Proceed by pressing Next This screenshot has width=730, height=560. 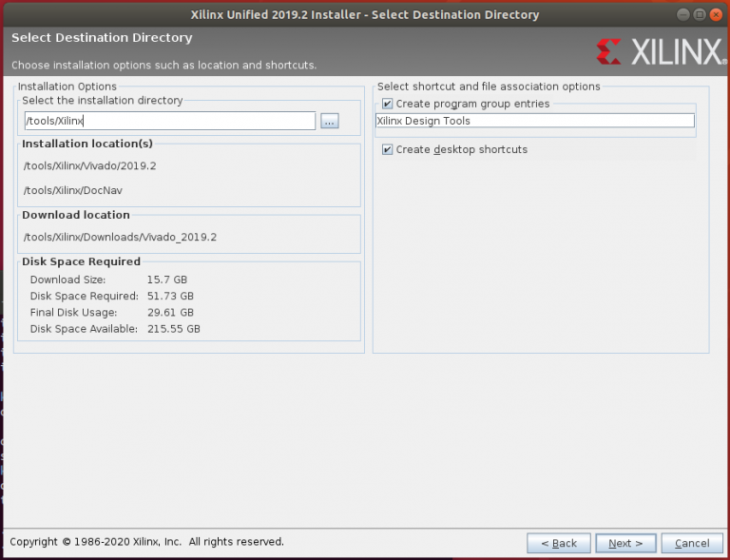(625, 543)
